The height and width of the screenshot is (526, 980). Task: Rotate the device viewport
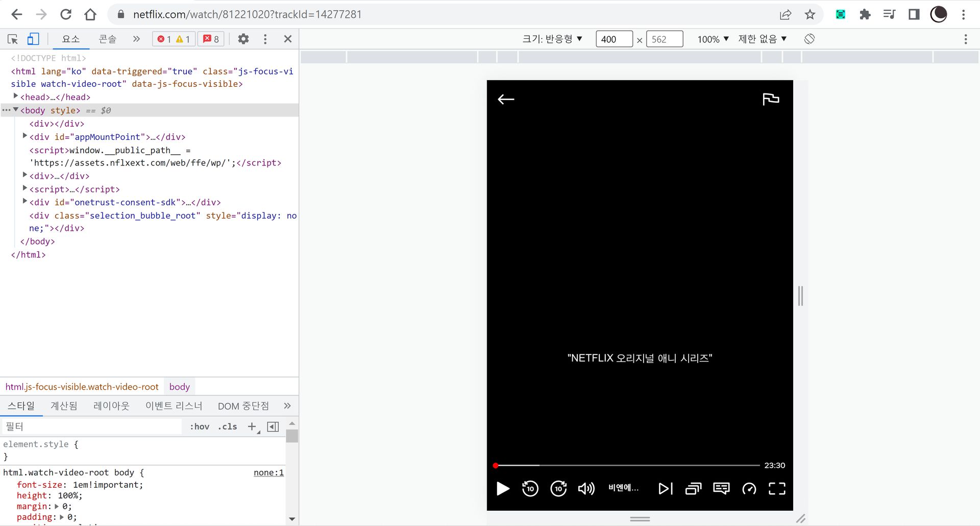click(x=810, y=39)
